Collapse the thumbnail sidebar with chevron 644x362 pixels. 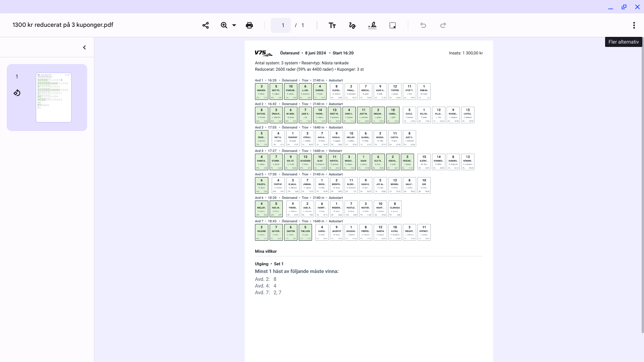point(85,48)
